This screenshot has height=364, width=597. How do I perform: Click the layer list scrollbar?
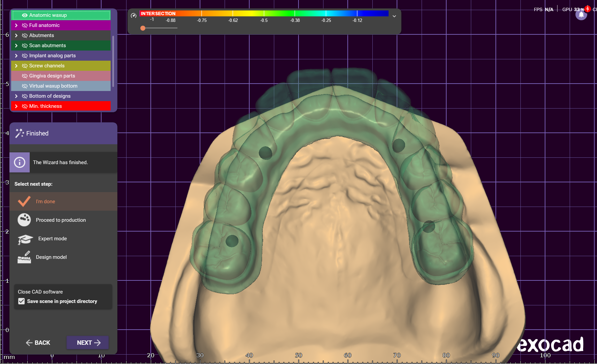(113, 61)
